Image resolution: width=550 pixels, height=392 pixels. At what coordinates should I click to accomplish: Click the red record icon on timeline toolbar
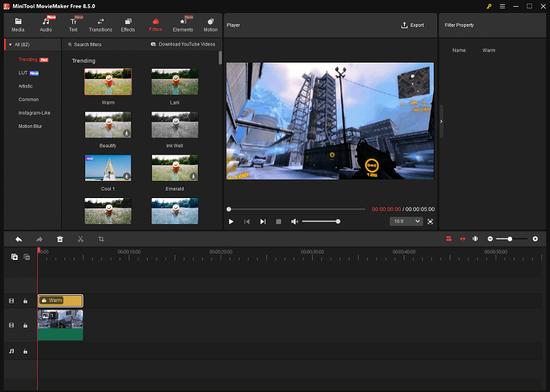click(x=449, y=239)
